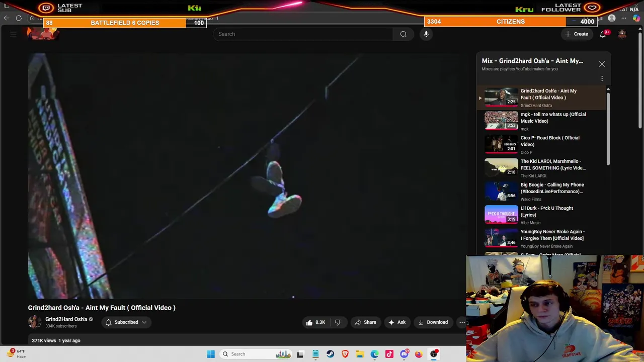Play Lil Durk F*ck U Thought lyrics
This screenshot has height=362, width=644.
[541, 215]
